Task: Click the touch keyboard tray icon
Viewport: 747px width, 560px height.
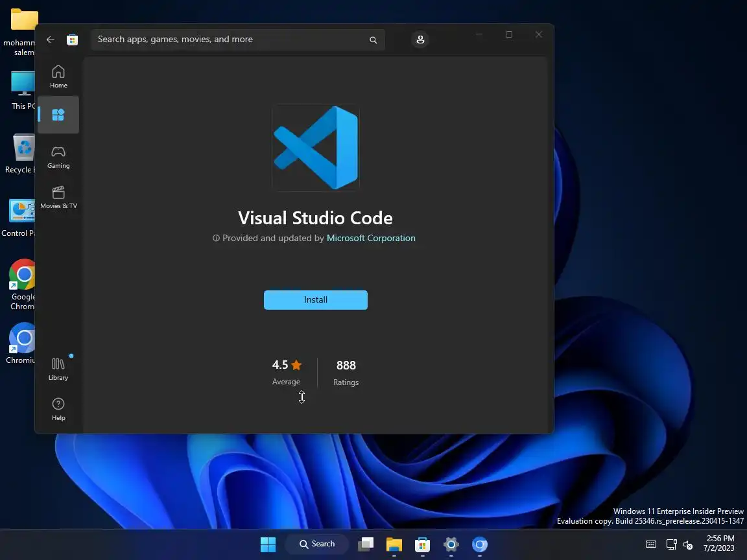Action: pos(651,544)
